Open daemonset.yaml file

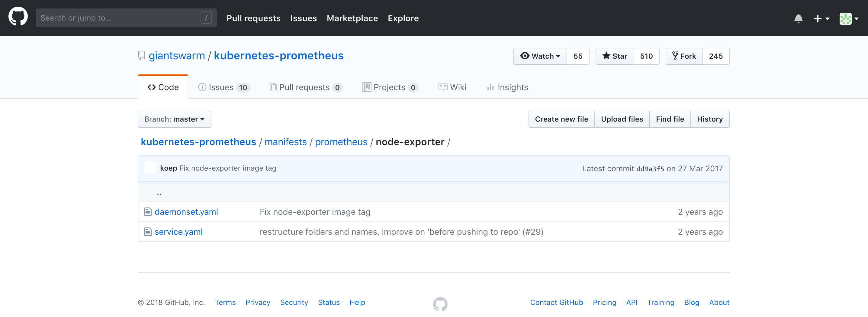(x=186, y=212)
